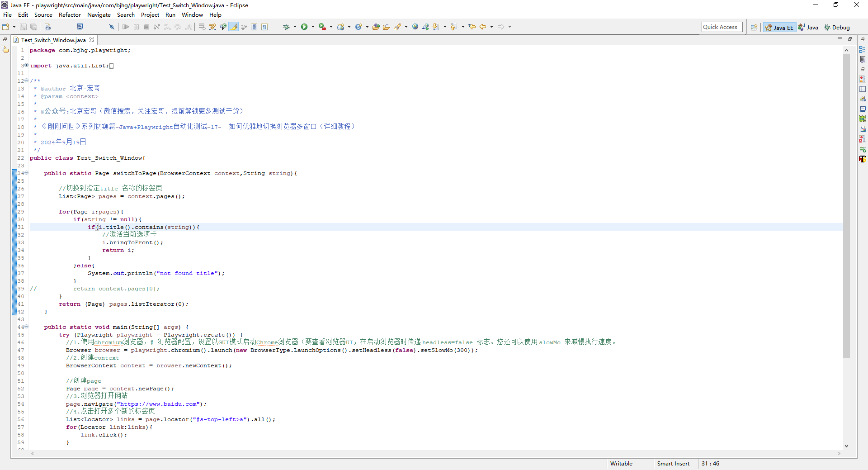Click the Terminate debug icon

click(146, 27)
